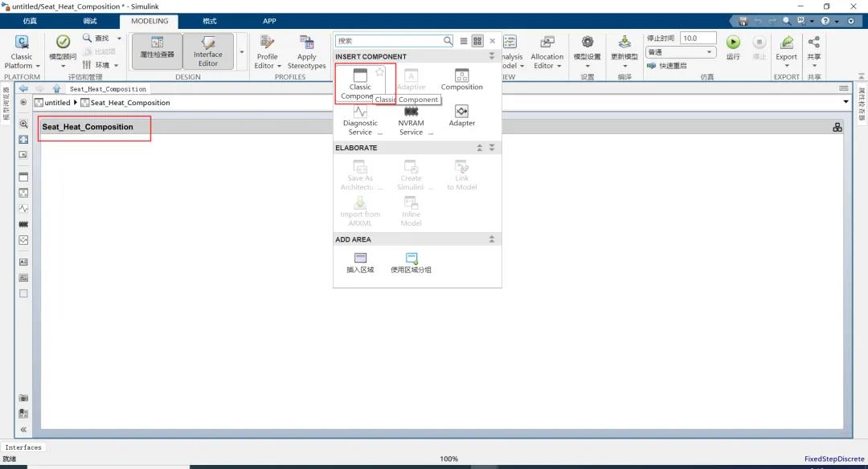This screenshot has width=868, height=469.
Task: Favorite the Classic Component with the star
Action: pyautogui.click(x=380, y=72)
